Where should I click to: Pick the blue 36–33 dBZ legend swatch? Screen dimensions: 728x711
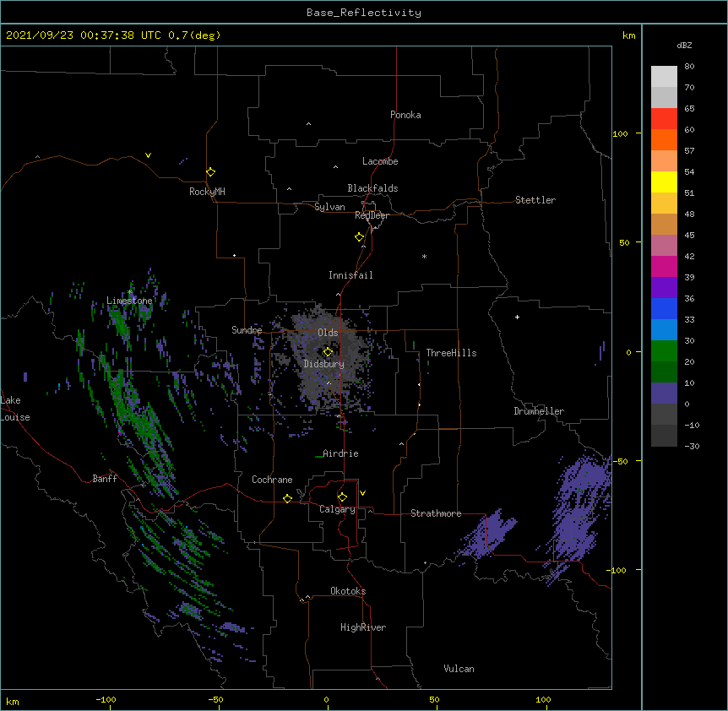pyautogui.click(x=664, y=308)
